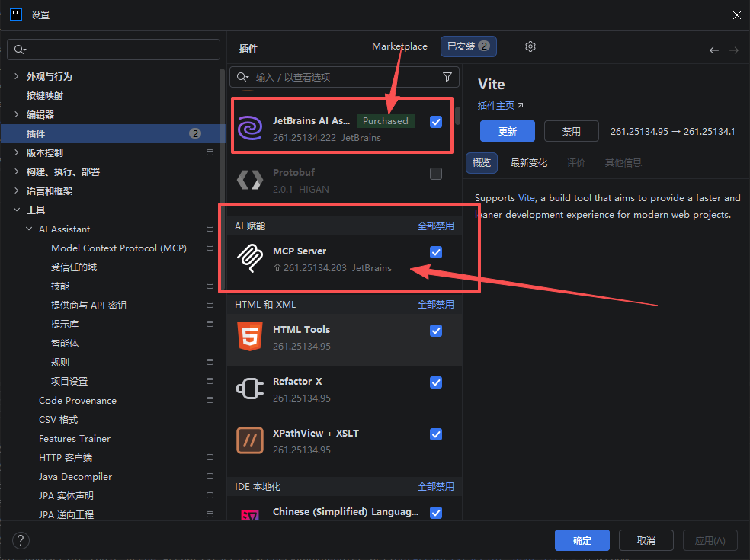Click the JetBrains AI Assistant plugin icon
Viewport: 750px width, 560px height.
click(250, 128)
